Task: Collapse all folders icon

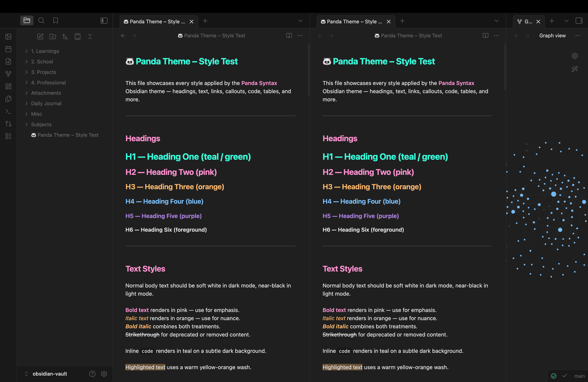Action: click(90, 37)
